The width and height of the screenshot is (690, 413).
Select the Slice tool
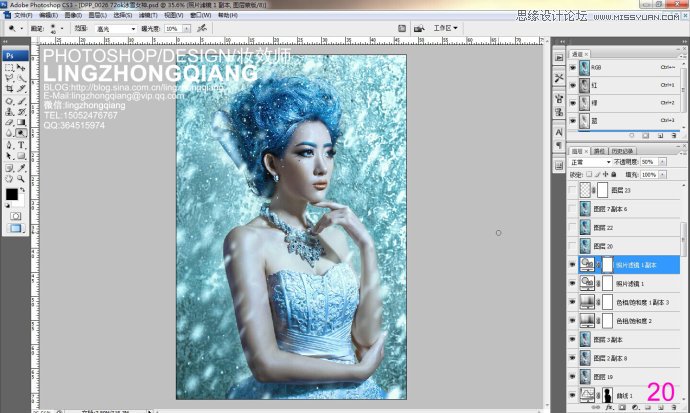point(21,89)
